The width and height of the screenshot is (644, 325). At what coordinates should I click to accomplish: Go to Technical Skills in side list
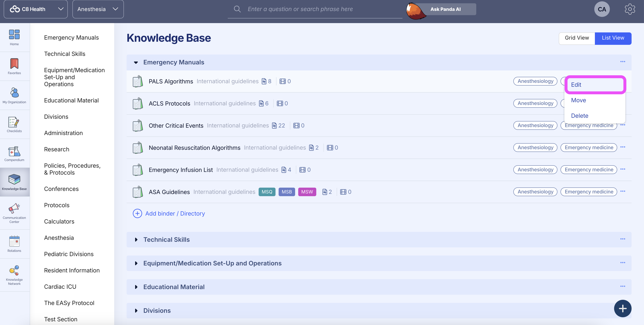click(x=64, y=54)
